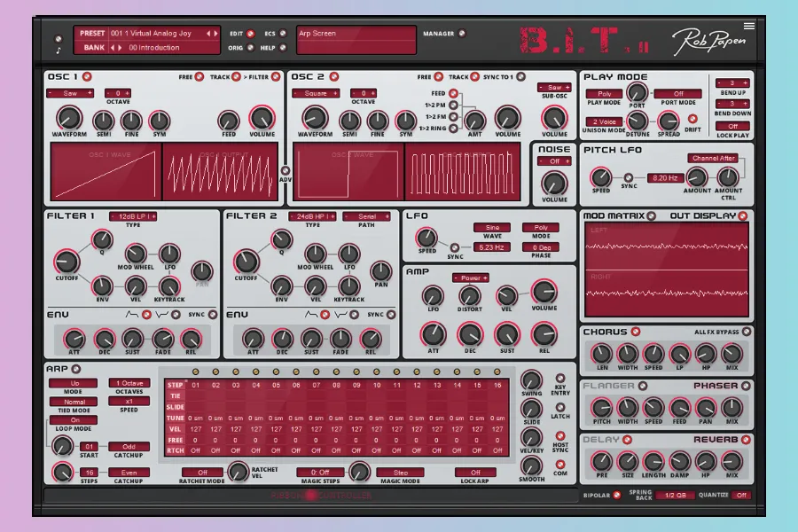Screen dimensions: 798x532
Task: Toggle All FX Bypass
Action: 747,332
